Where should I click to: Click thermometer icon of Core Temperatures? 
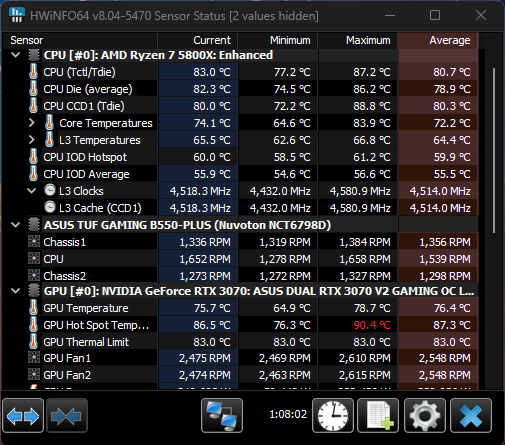(x=49, y=123)
